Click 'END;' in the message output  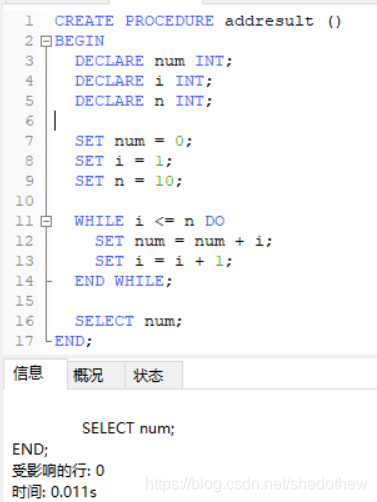click(30, 449)
